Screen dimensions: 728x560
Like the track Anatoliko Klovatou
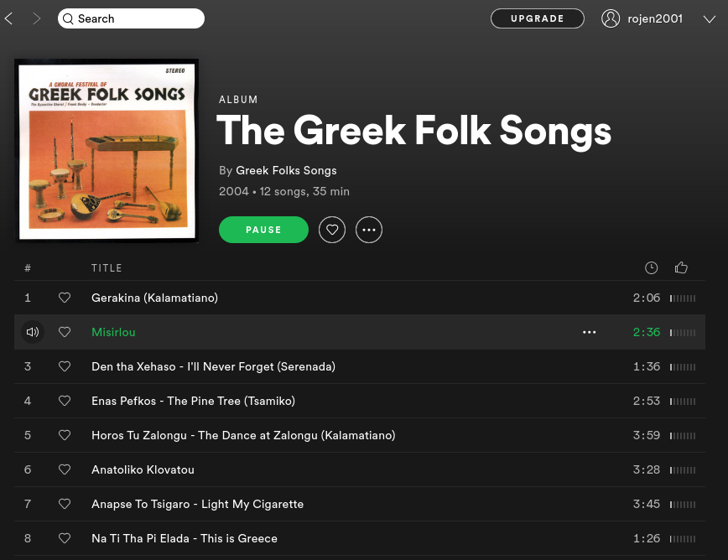click(65, 469)
